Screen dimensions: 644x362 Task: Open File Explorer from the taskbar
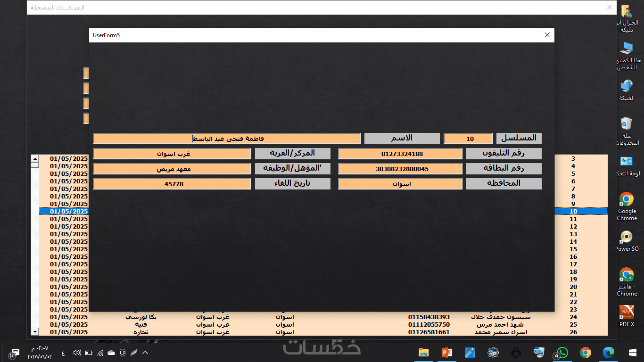point(424,352)
